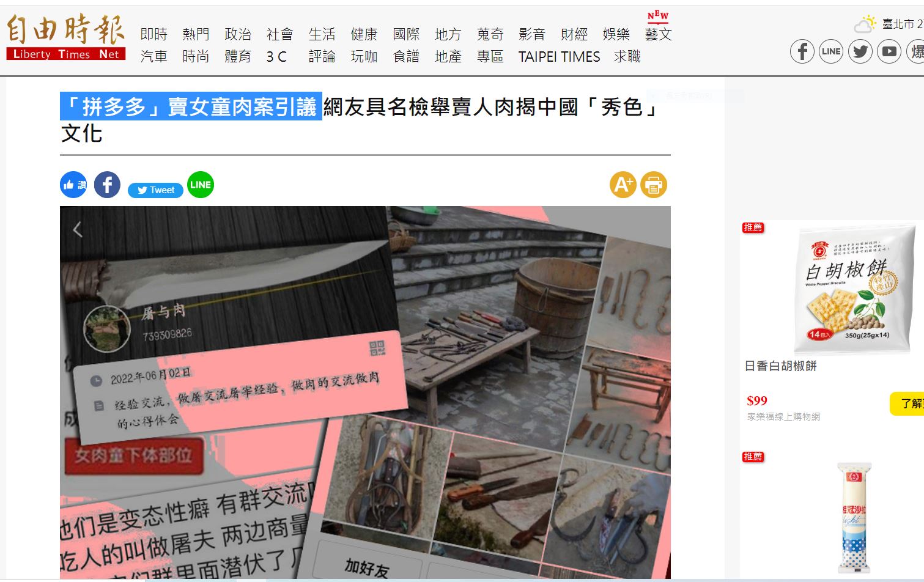Open the 即時 news section
This screenshot has width=924, height=582.
click(x=153, y=34)
